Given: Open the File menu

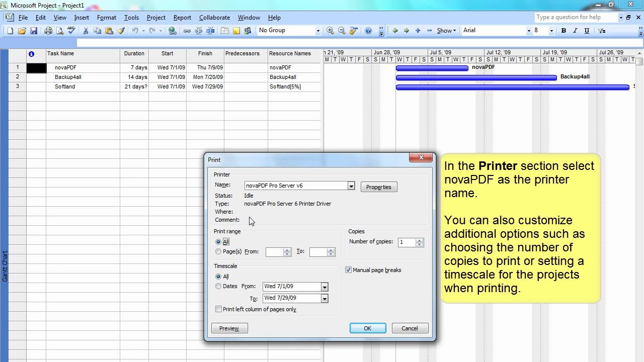Looking at the screenshot, I should pos(23,18).
